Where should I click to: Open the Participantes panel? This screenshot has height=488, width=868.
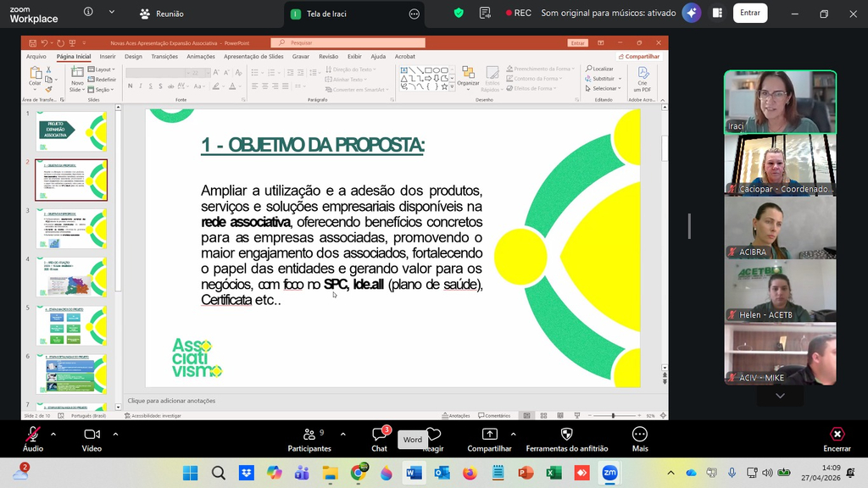[309, 435]
